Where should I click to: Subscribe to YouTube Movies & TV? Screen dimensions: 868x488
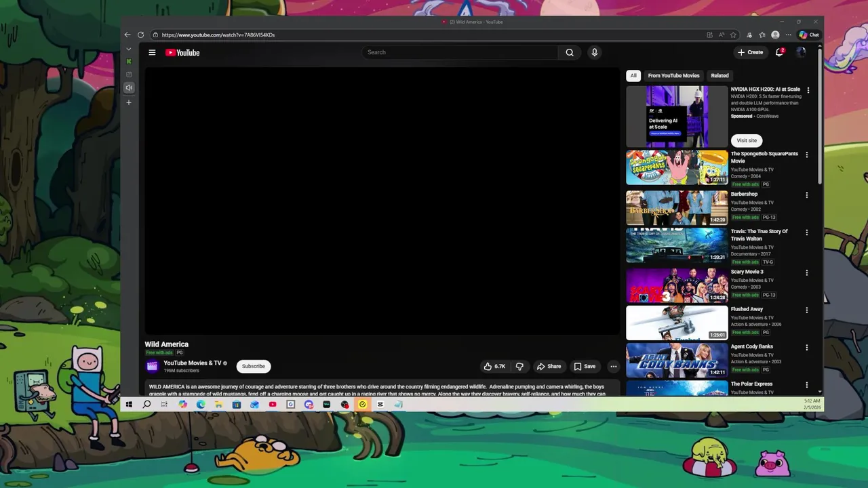tap(254, 366)
